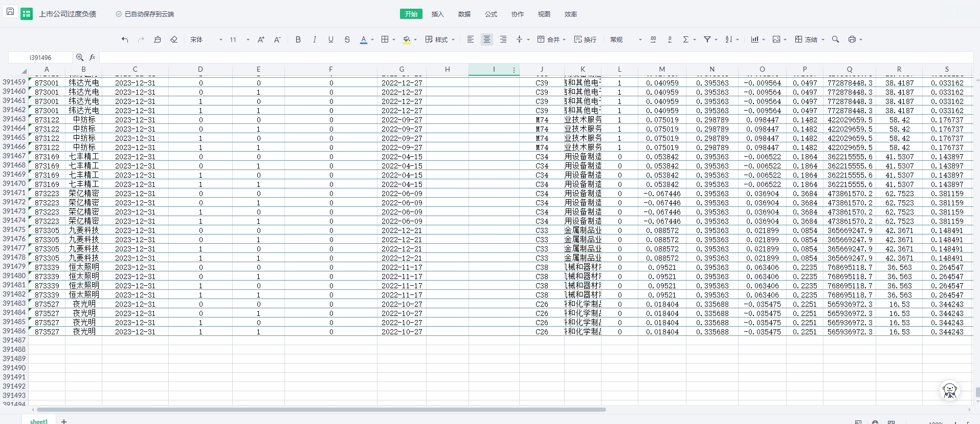Viewport: 980px width, 424px height.
Task: Click the increase font size icon
Action: (x=261, y=39)
